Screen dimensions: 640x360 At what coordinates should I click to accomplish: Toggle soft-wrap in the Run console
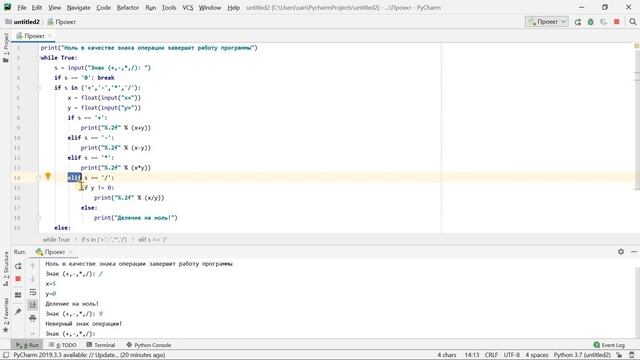pyautogui.click(x=33, y=292)
